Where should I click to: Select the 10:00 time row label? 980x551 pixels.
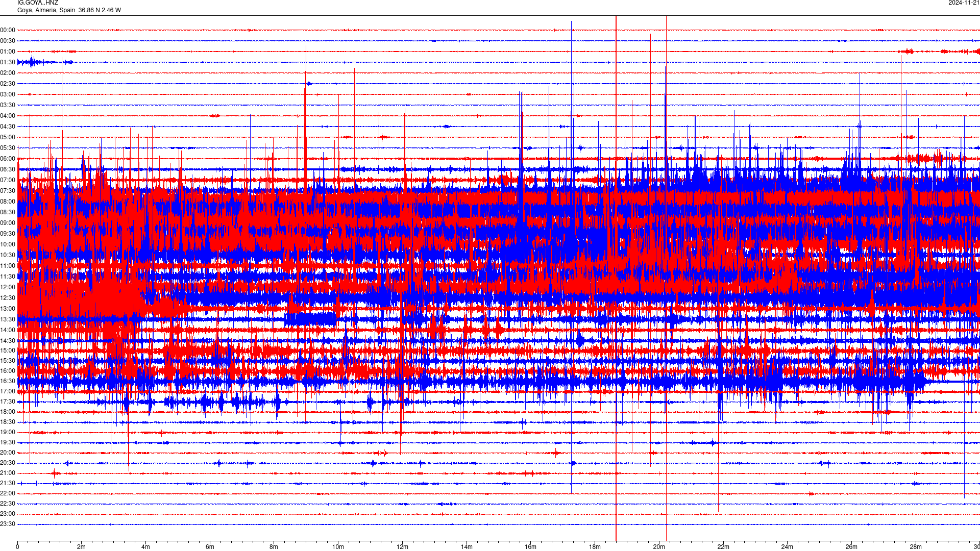[x=8, y=244]
